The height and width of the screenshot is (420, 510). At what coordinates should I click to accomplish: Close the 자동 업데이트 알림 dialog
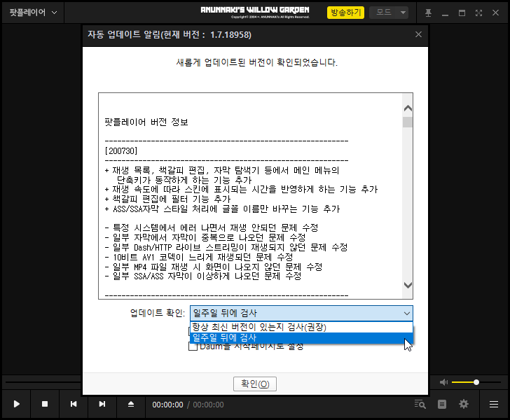(418, 34)
